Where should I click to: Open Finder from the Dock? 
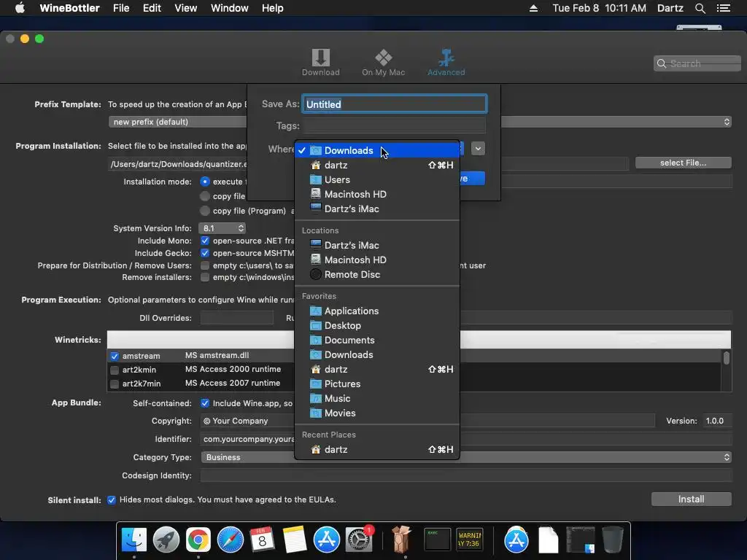134,540
